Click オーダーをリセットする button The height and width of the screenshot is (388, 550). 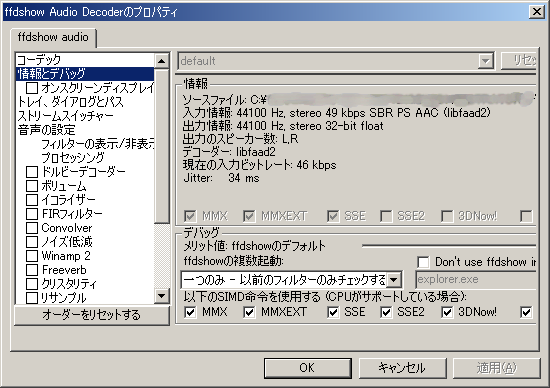coord(92,315)
